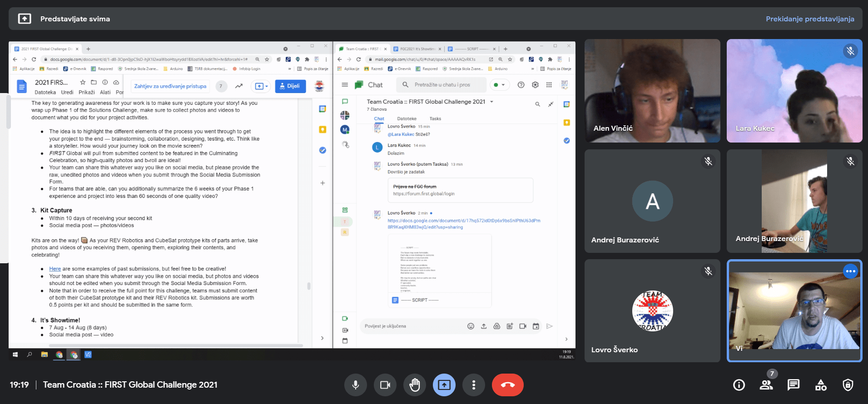This screenshot has height=404, width=868.
Task: Click Dijeli share button in Docs
Action: 290,86
